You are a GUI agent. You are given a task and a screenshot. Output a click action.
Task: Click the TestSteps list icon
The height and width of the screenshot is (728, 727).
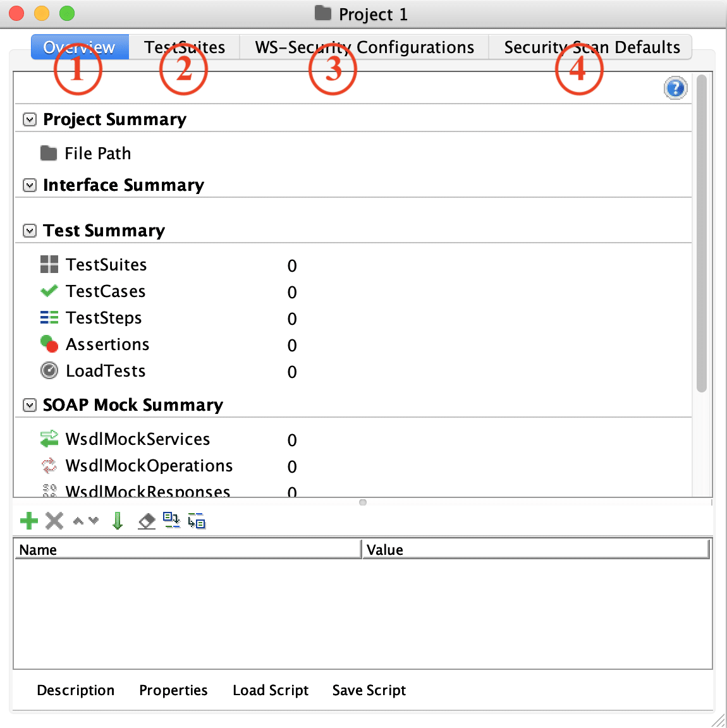49,318
